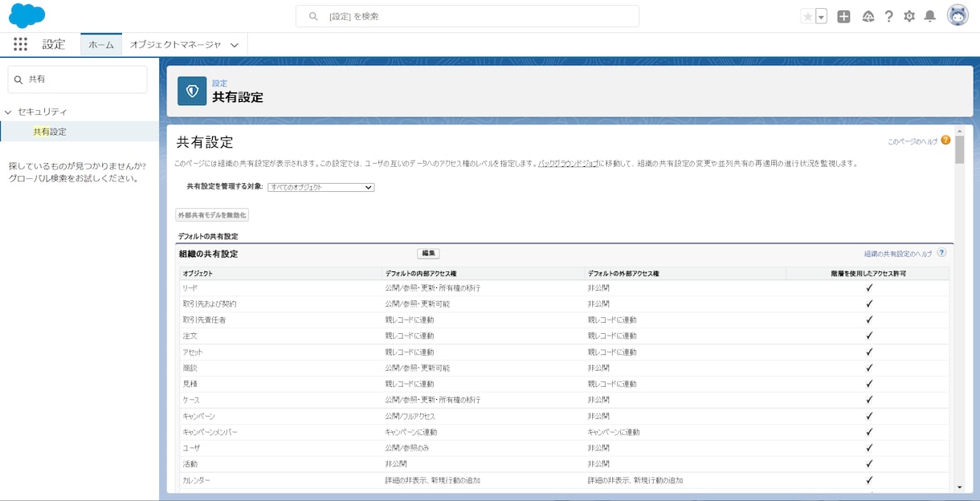Open the App Launcher grid icon
The image size is (980, 501).
point(20,44)
